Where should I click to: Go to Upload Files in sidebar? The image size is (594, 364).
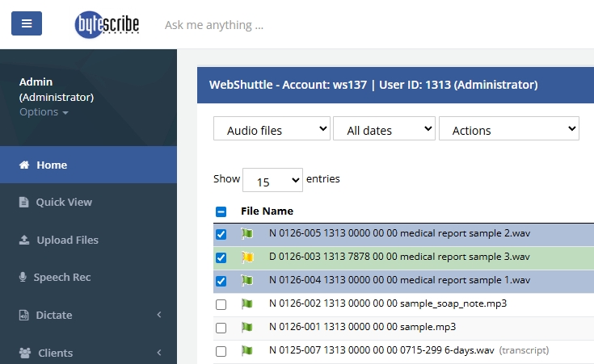[67, 240]
